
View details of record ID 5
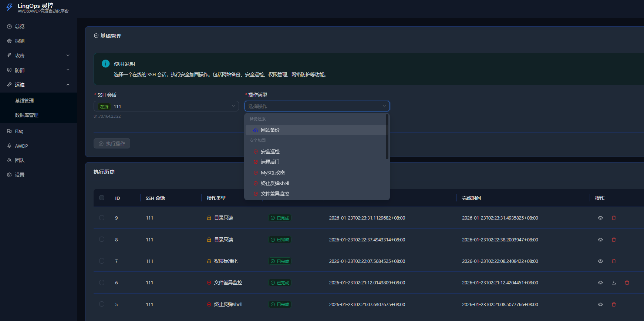pyautogui.click(x=600, y=305)
